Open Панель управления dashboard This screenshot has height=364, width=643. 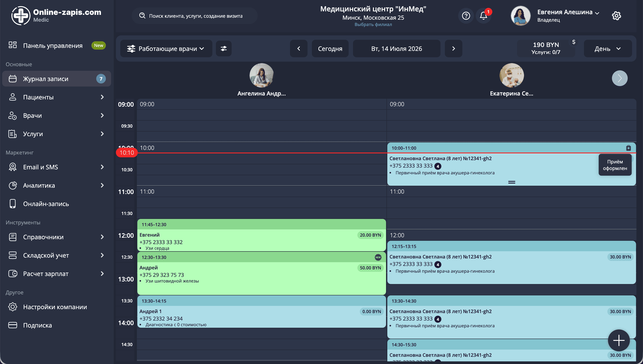57,45
